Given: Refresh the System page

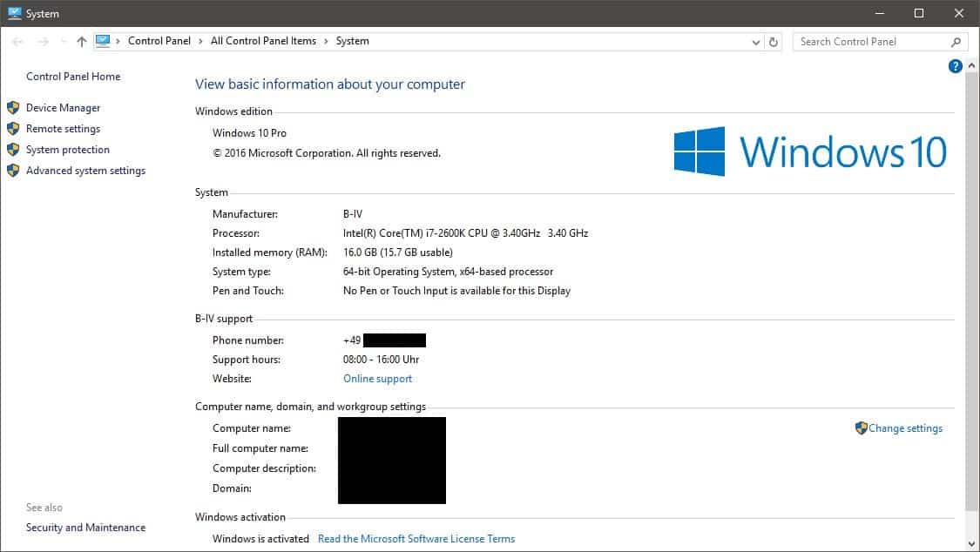Looking at the screenshot, I should coord(774,42).
